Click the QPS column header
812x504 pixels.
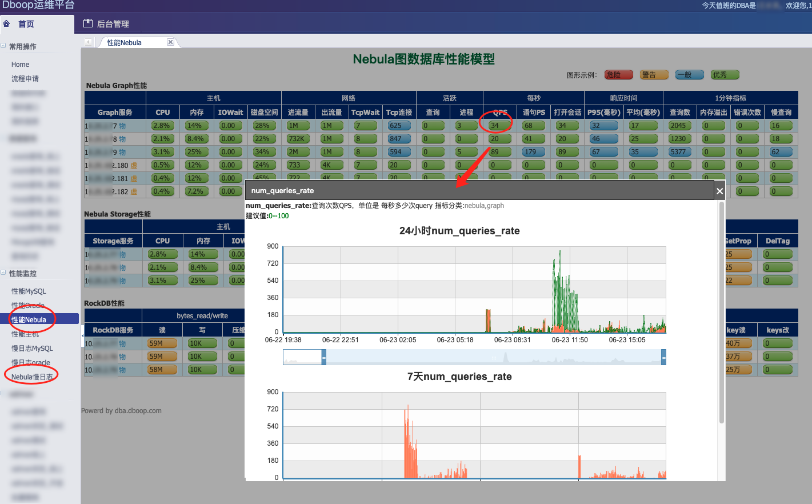point(500,113)
